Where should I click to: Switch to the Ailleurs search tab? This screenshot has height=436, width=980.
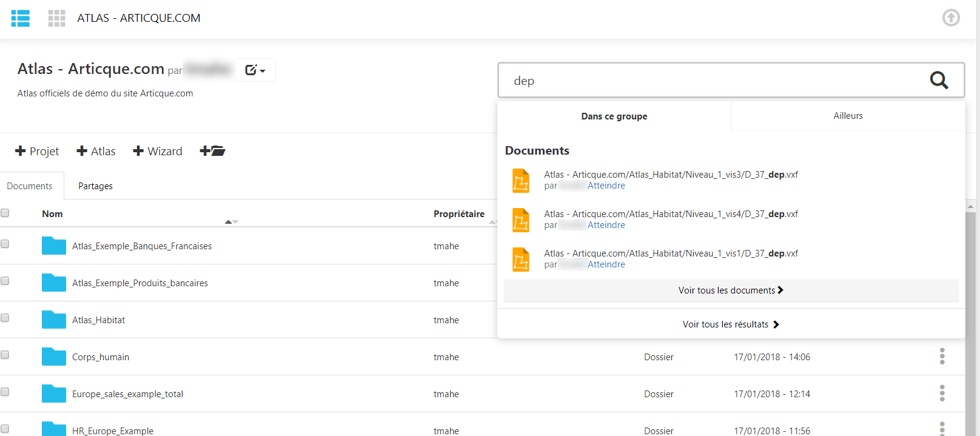(848, 116)
